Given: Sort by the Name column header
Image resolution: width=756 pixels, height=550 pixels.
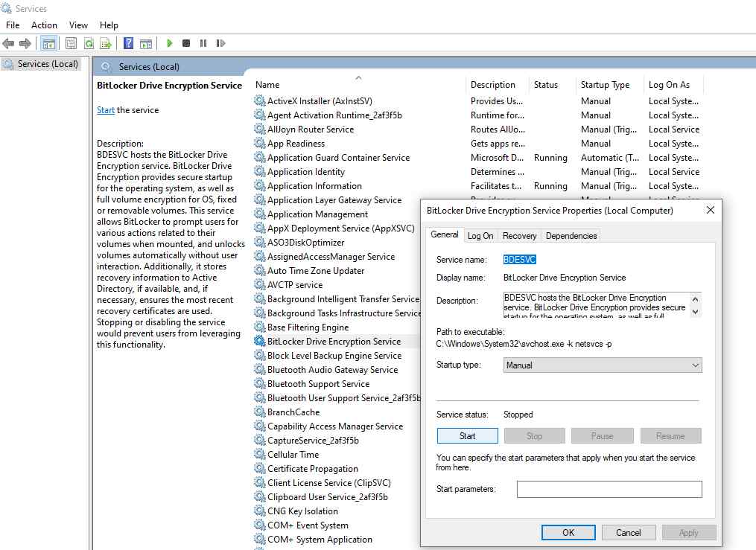Looking at the screenshot, I should pos(358,84).
